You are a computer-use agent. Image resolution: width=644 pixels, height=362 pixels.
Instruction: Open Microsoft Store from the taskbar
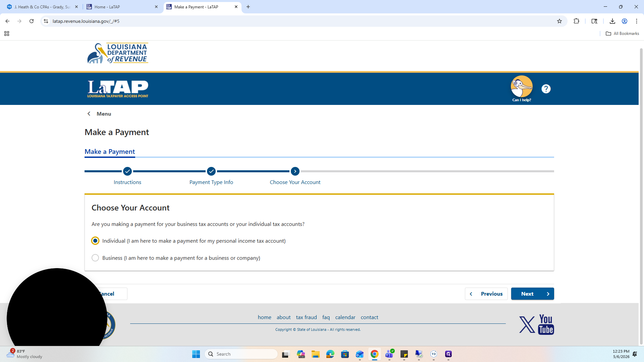[x=345, y=354]
